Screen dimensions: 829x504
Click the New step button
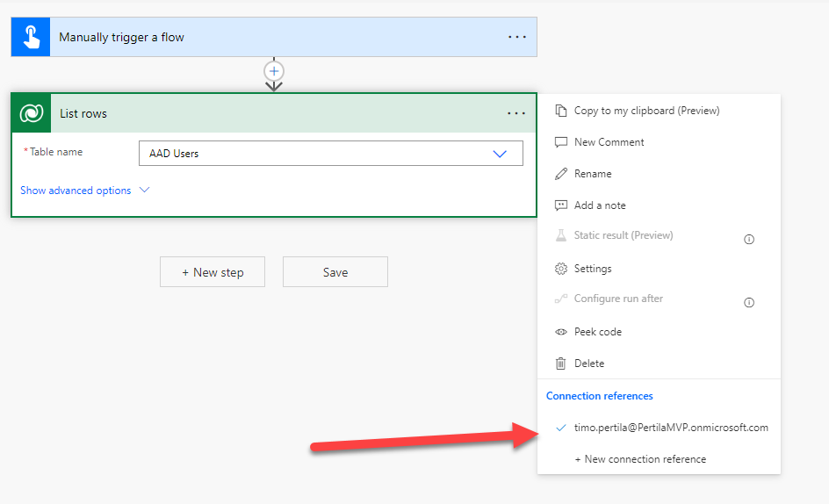coord(213,272)
